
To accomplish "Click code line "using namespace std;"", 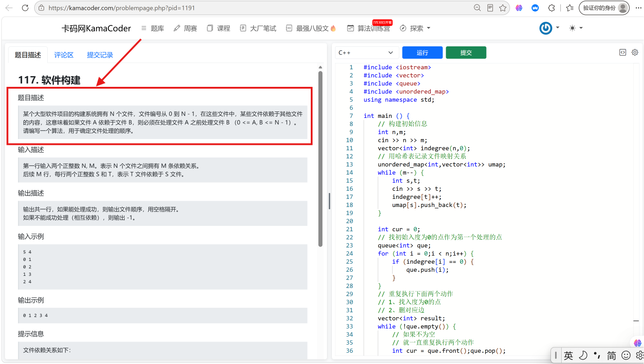I will pyautogui.click(x=399, y=99).
